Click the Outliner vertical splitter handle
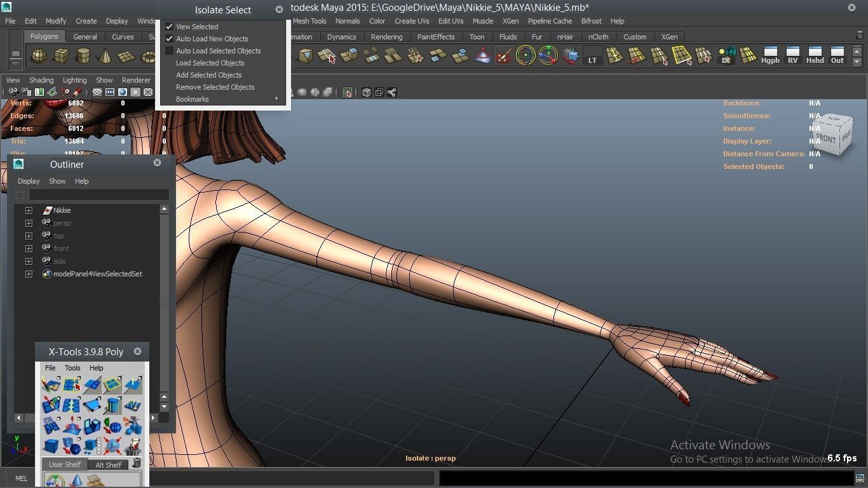 (164, 304)
